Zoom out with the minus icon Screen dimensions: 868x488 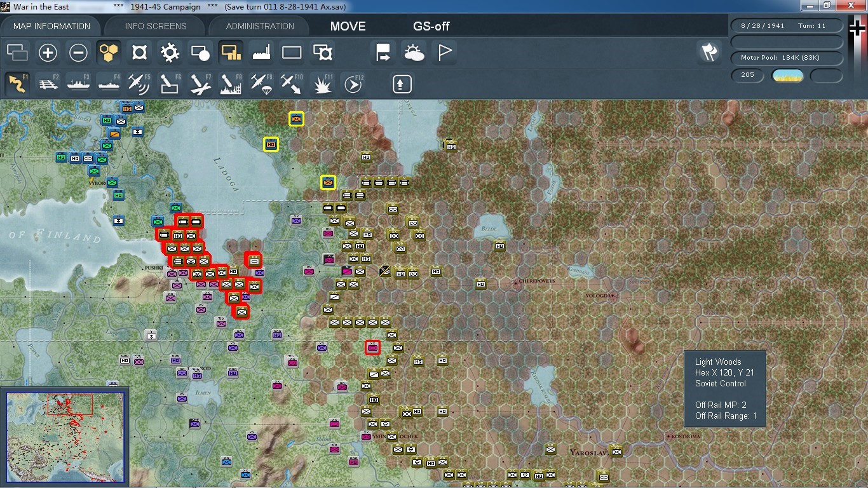(78, 52)
